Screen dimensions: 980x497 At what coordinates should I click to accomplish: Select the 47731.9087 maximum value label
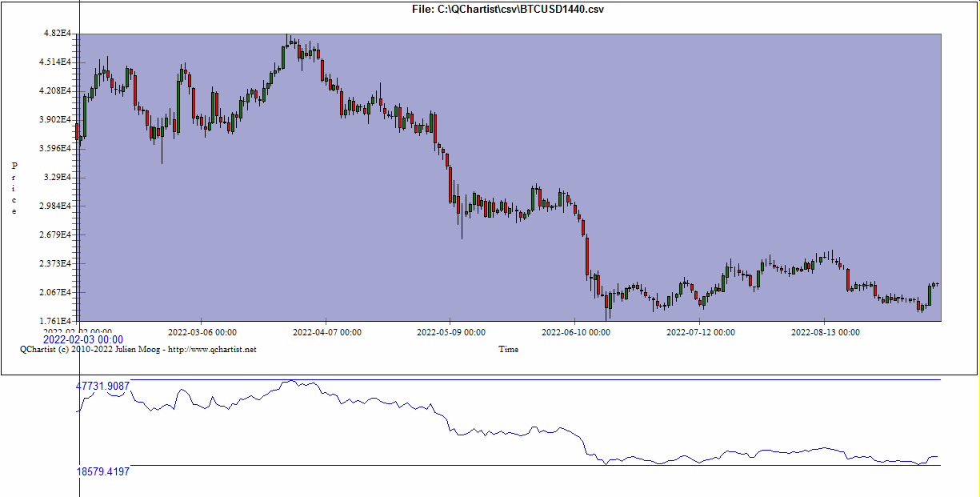tap(102, 386)
